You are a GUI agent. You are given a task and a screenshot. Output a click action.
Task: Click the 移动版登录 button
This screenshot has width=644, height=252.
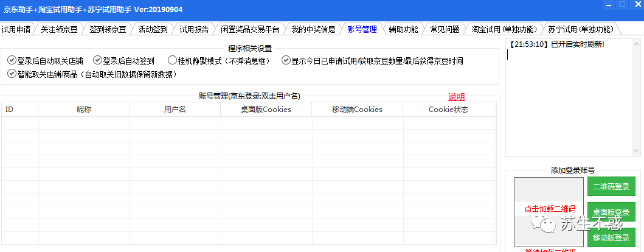[611, 237]
